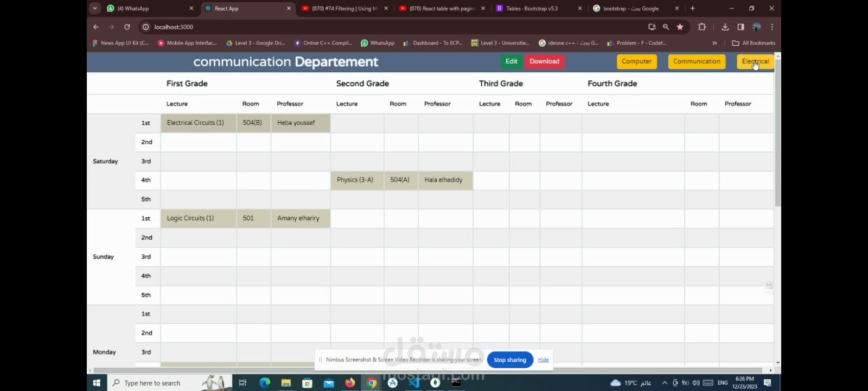This screenshot has height=391, width=868.
Task: Click the 'Physics (3-A)' lecture cell
Action: coord(357,180)
